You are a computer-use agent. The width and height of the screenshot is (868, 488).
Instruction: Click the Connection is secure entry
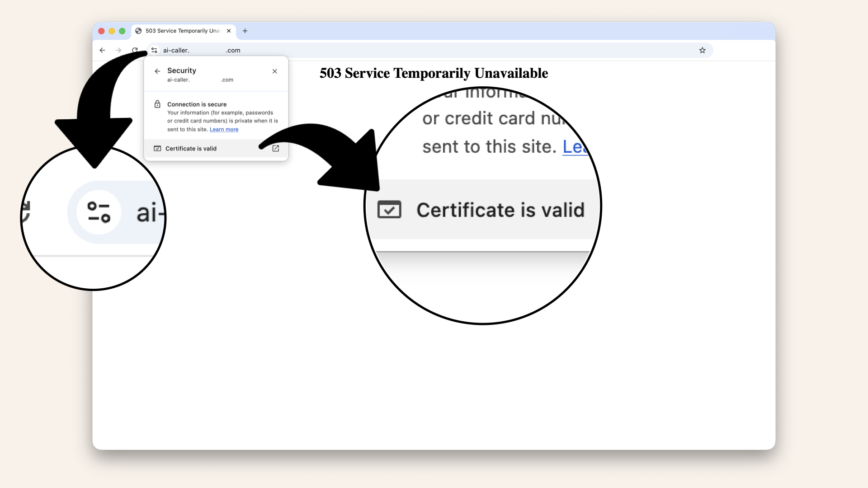[197, 104]
